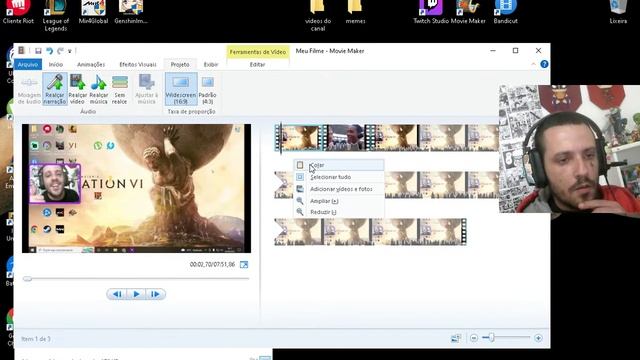Switch to the Início tab
Image resolution: width=640 pixels, height=360 pixels.
coord(56,64)
